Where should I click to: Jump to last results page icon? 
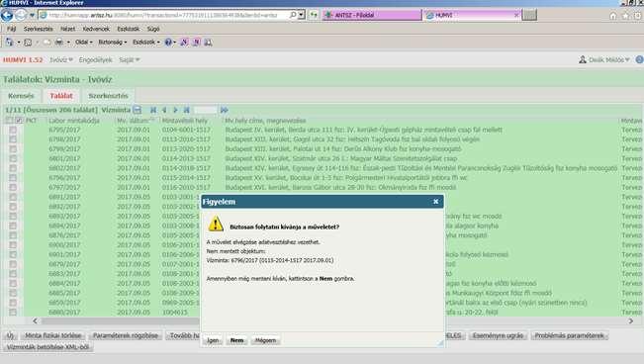coord(186,110)
